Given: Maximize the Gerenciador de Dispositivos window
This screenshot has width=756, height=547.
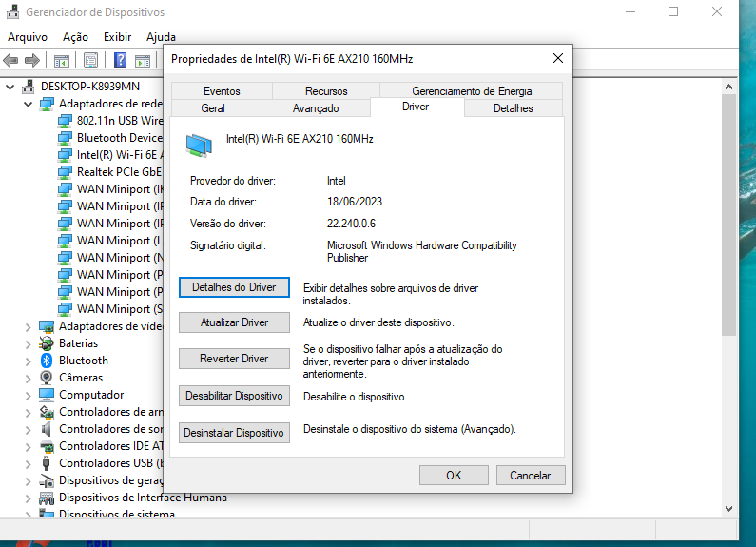Looking at the screenshot, I should (x=673, y=11).
